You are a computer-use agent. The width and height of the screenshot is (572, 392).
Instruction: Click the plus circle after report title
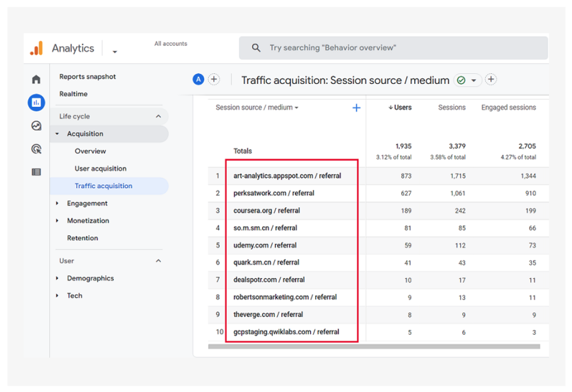pos(491,79)
